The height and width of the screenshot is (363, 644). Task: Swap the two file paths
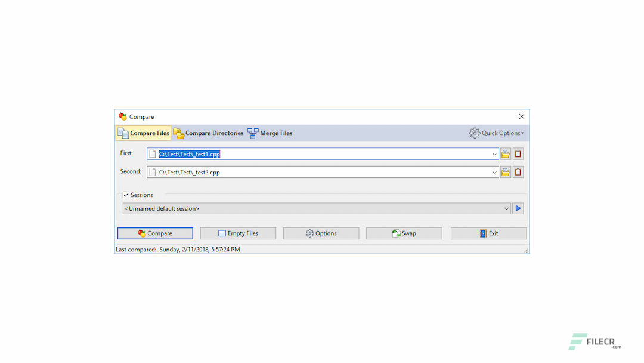tap(404, 233)
